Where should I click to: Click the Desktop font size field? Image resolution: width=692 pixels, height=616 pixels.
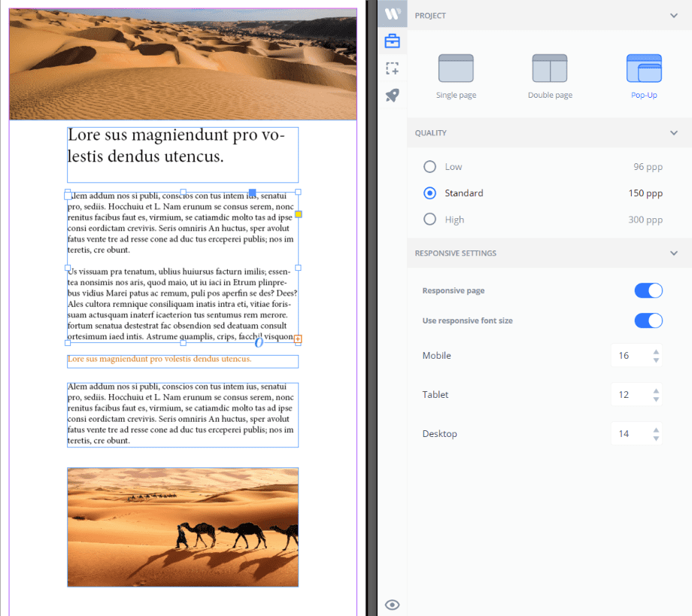pyautogui.click(x=636, y=434)
